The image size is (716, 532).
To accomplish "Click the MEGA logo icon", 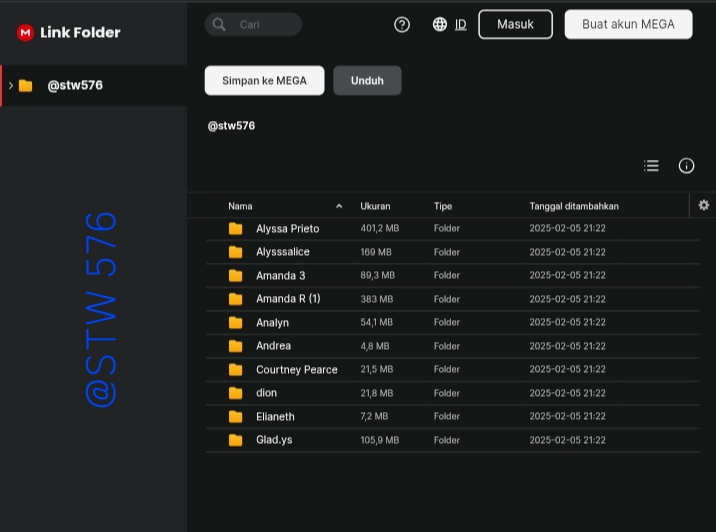I will 26,32.
